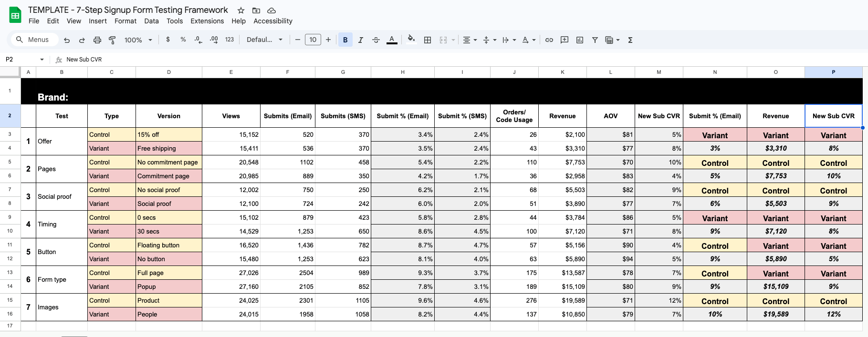Open the Accessibility menu
The image size is (868, 337).
click(x=273, y=21)
